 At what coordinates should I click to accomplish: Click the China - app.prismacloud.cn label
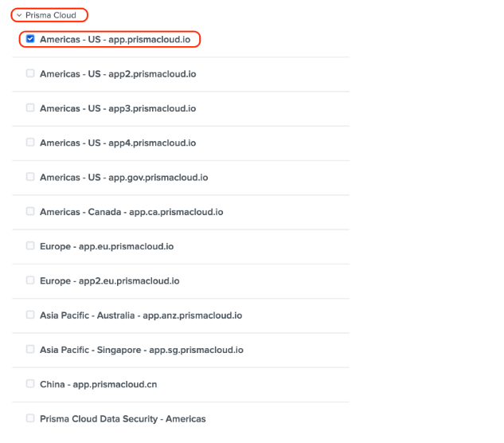(98, 384)
